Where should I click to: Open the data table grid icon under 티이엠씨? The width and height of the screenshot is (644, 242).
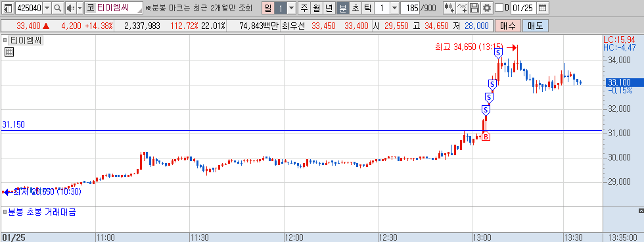pos(9,52)
